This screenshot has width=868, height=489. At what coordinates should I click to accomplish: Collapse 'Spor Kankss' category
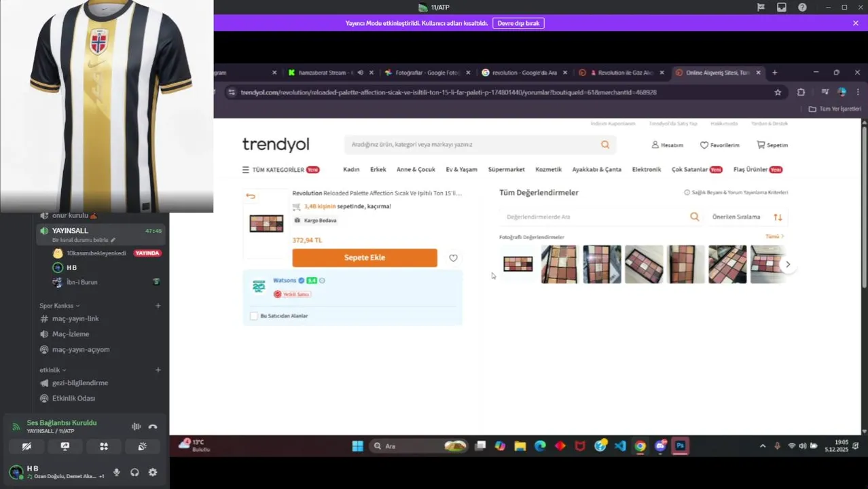coord(59,306)
